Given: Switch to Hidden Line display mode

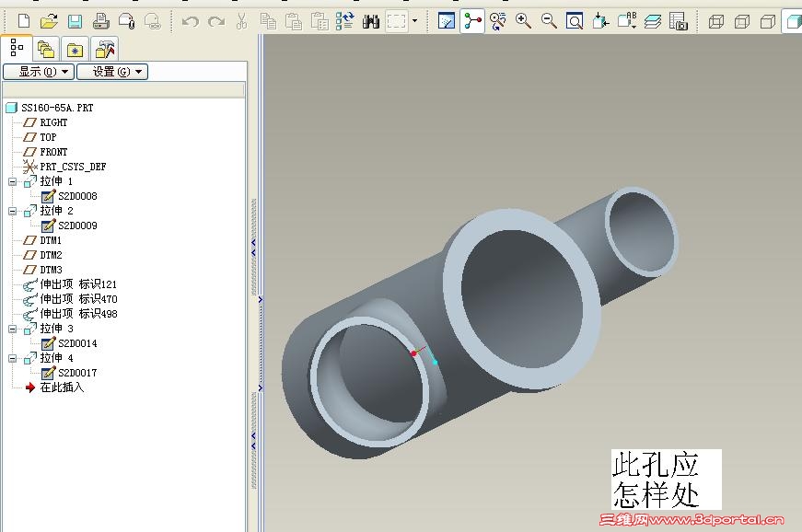Looking at the screenshot, I should [x=741, y=21].
